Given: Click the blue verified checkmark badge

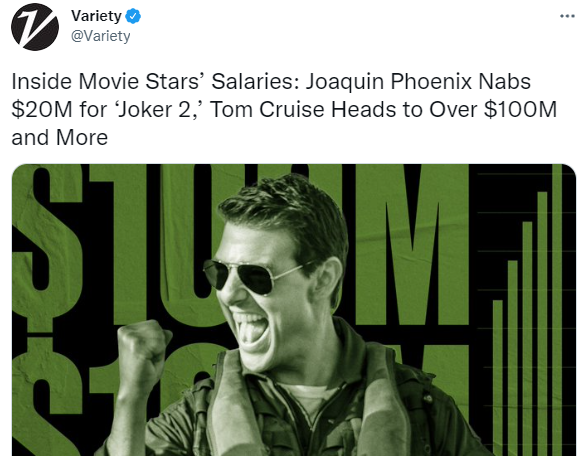Looking at the screenshot, I should click(133, 16).
